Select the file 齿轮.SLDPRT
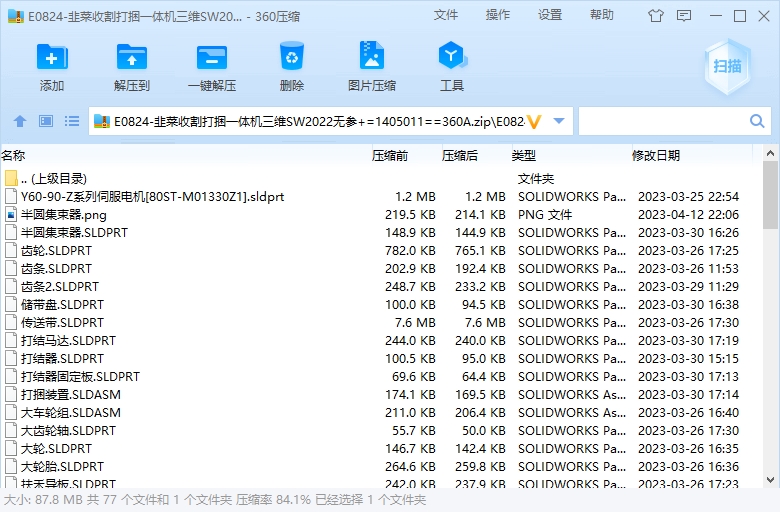This screenshot has width=780, height=512. click(381, 251)
